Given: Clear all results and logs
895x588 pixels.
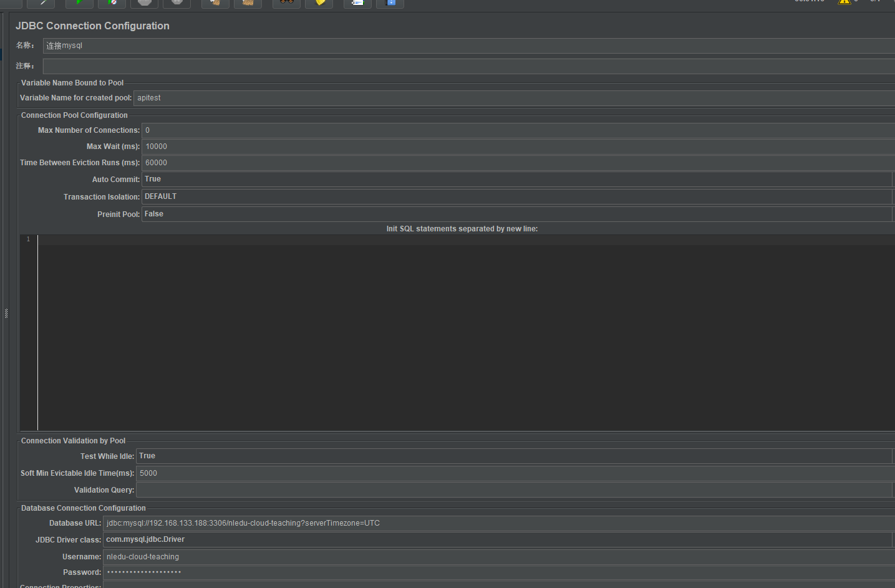Looking at the screenshot, I should [x=248, y=2].
